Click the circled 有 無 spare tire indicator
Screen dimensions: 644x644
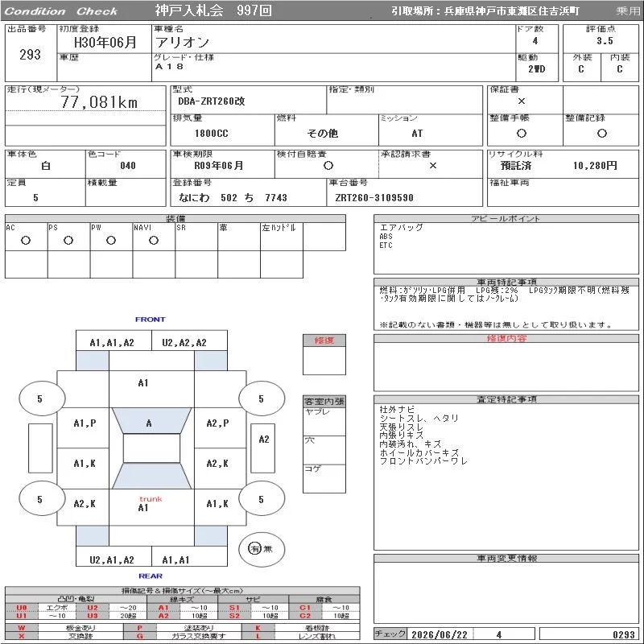click(x=261, y=549)
